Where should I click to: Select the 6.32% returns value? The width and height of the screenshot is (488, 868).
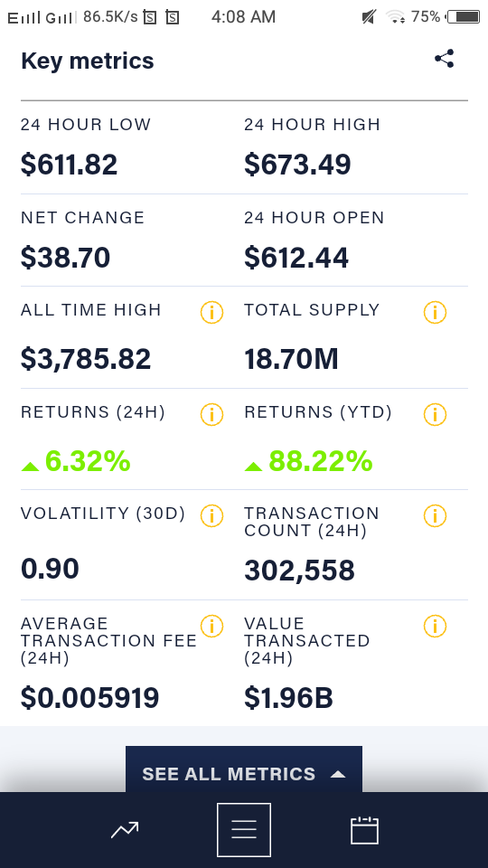click(x=88, y=460)
